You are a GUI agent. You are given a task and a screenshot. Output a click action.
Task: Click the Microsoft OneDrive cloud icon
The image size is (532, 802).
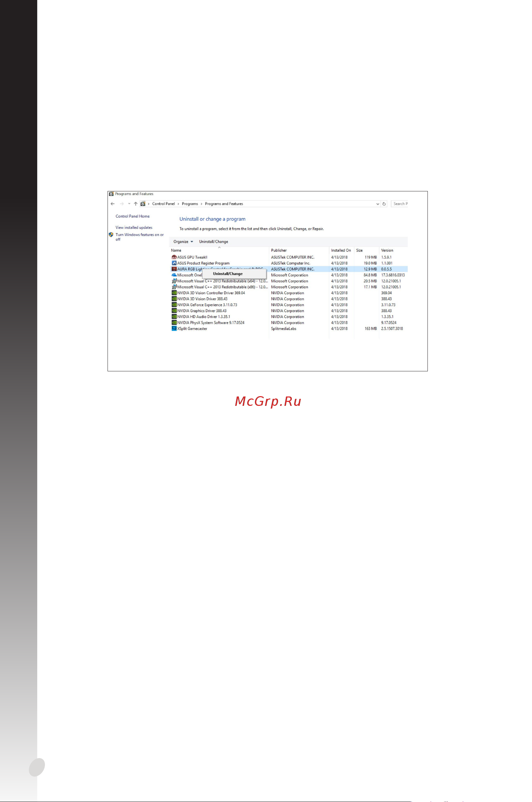click(x=174, y=275)
